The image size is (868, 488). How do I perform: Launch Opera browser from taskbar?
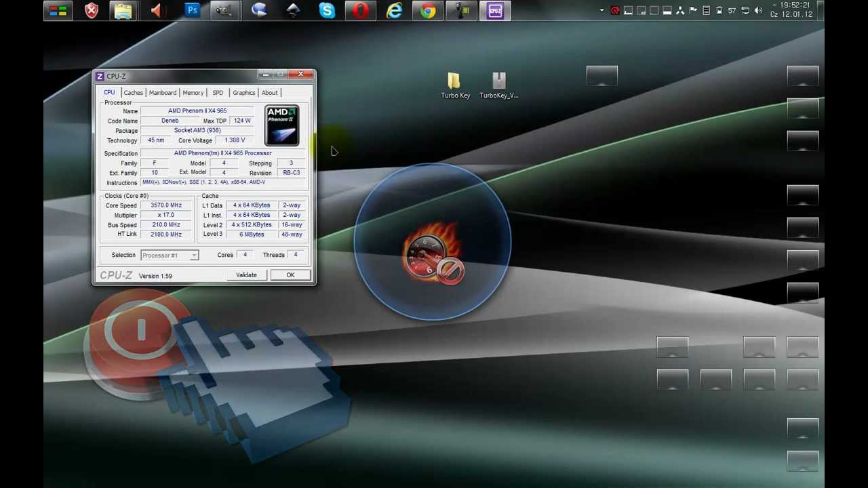click(360, 10)
